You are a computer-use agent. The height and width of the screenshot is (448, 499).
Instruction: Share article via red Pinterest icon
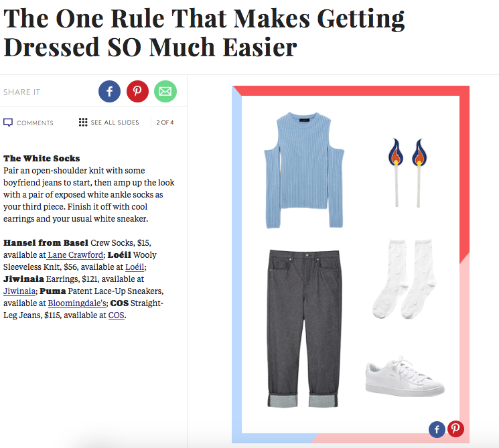tap(137, 91)
